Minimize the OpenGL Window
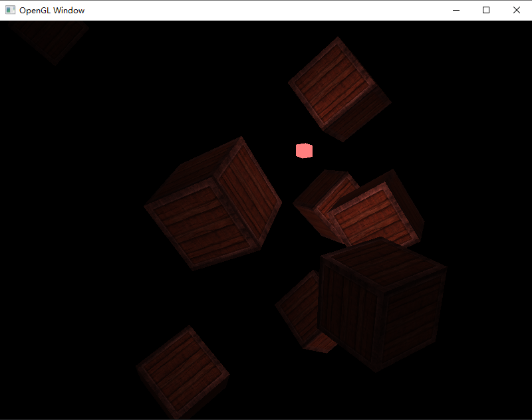Screen dimensions: 532x420 click(x=456, y=10)
